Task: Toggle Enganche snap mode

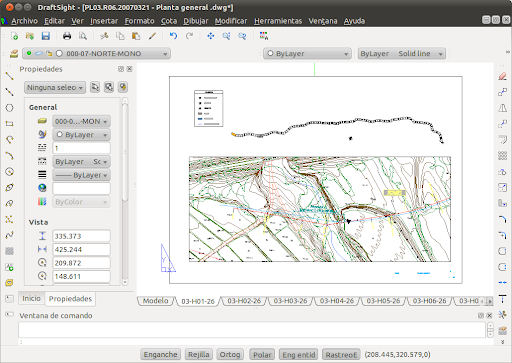Action: [161, 354]
